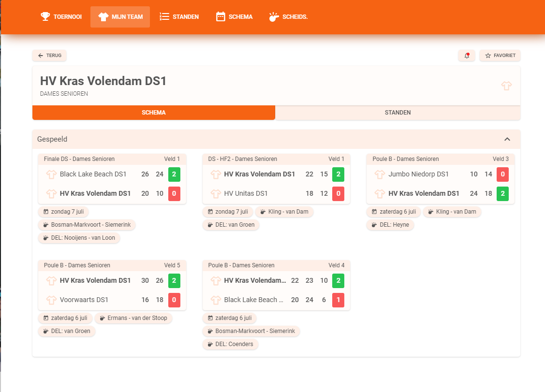Click zondag 7 juli chip under Finale
The height and width of the screenshot is (392, 545).
tap(63, 212)
